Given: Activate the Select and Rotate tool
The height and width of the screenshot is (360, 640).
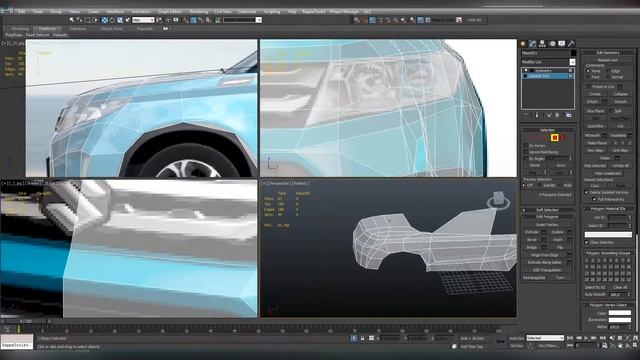Looking at the screenshot, I should pos(112,20).
